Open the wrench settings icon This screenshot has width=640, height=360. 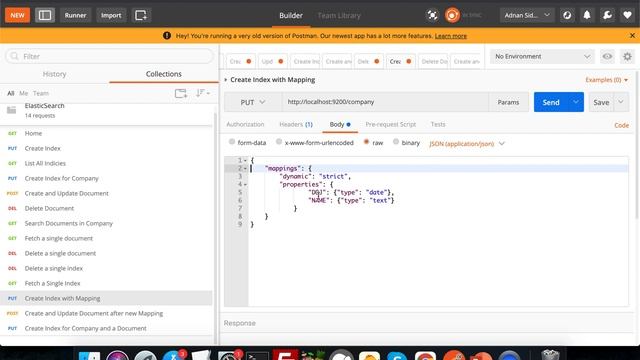[x=607, y=16]
